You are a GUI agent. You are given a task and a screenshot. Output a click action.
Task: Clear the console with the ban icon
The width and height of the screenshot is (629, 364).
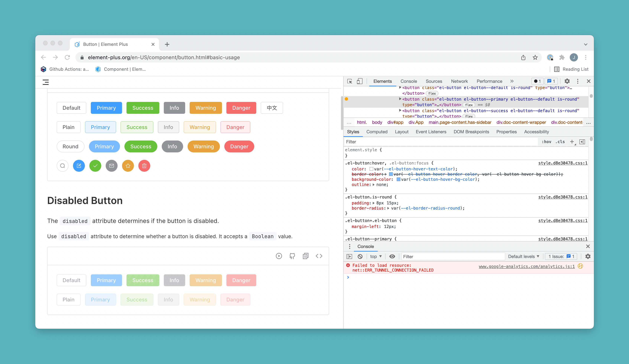point(360,257)
